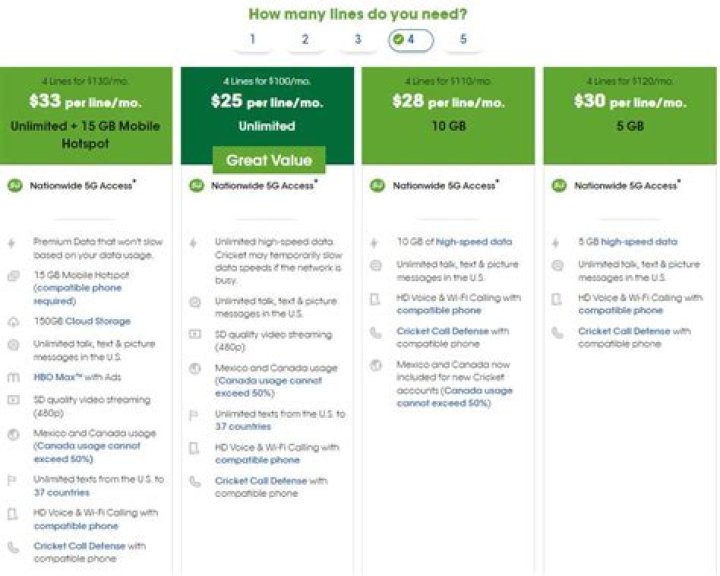Select 3 lines option
720x576 pixels.
click(x=358, y=40)
